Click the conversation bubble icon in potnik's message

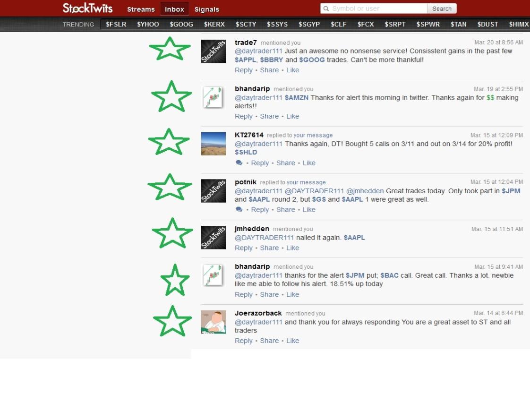pos(239,210)
